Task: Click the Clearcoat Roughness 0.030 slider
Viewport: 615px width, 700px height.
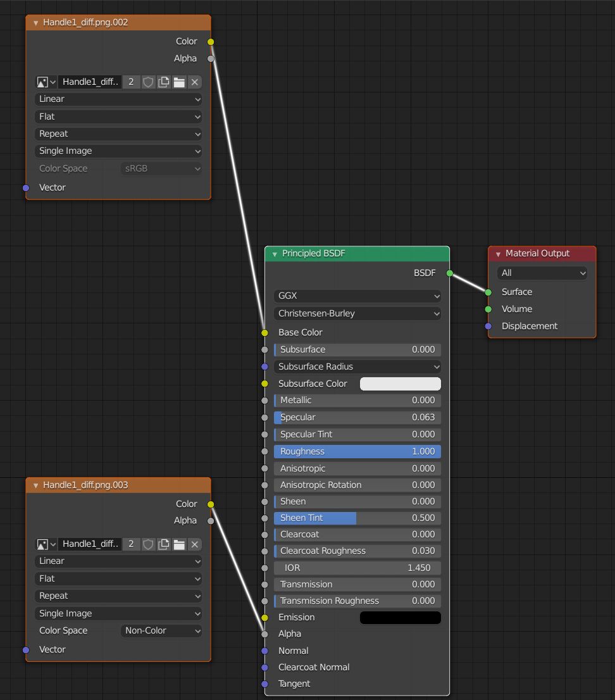Action: tap(357, 551)
